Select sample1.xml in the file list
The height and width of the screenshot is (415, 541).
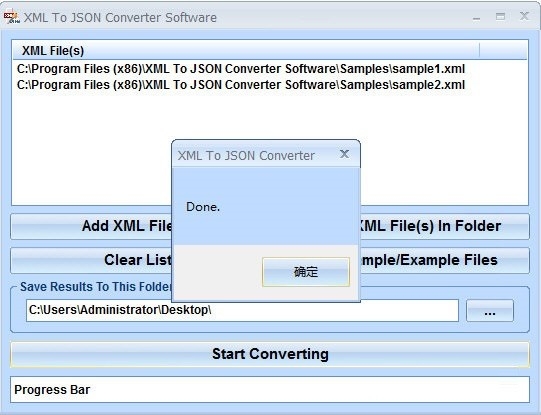coord(241,69)
